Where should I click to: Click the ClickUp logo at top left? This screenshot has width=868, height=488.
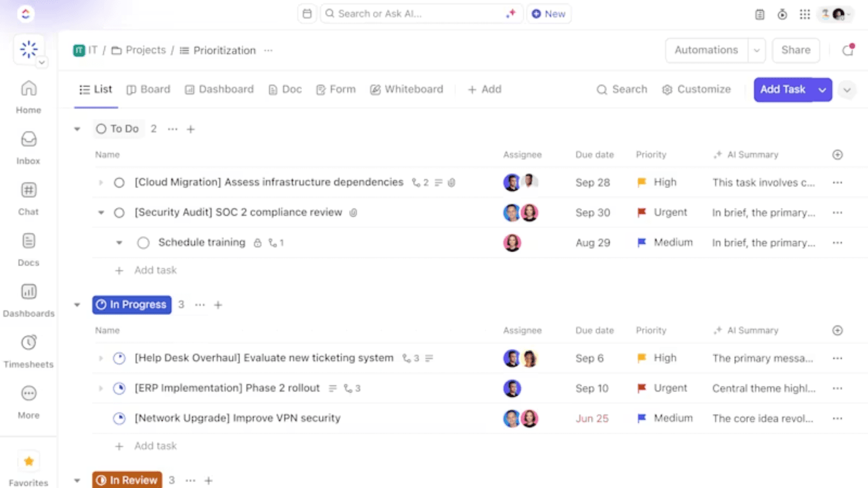click(25, 14)
